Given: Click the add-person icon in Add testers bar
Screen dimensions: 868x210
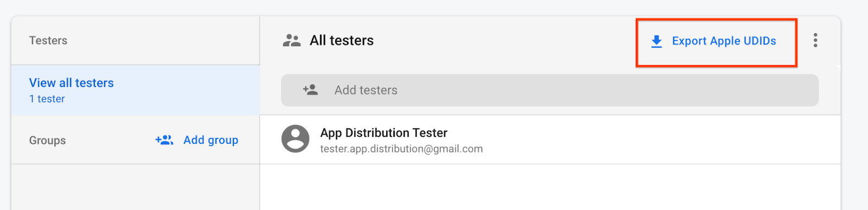Looking at the screenshot, I should pos(310,90).
